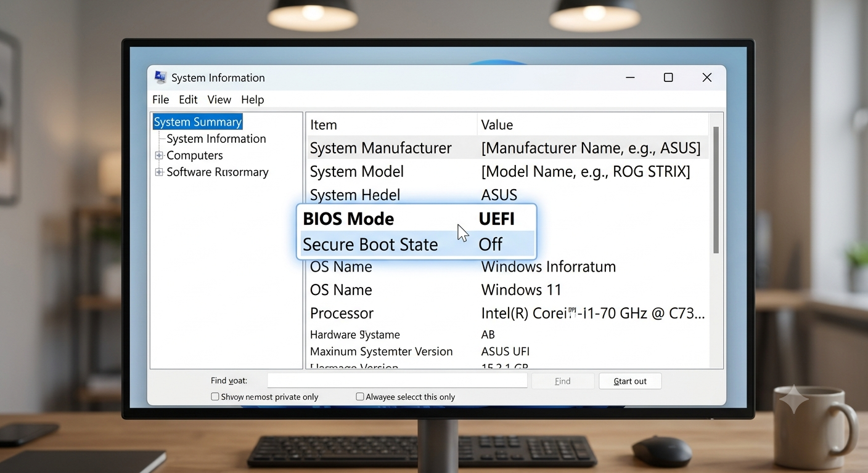Select System Summary in the tree
This screenshot has height=473, width=868.
pos(197,122)
